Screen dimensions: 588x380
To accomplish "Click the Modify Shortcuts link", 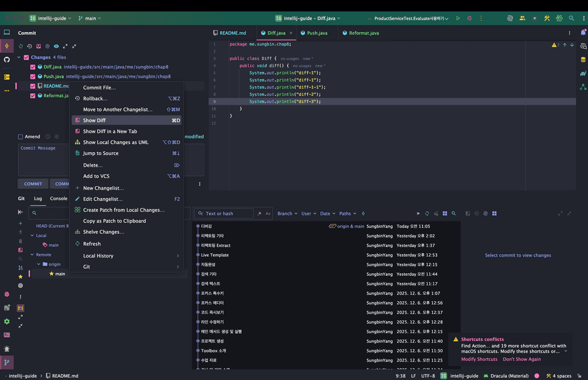I will (479, 359).
